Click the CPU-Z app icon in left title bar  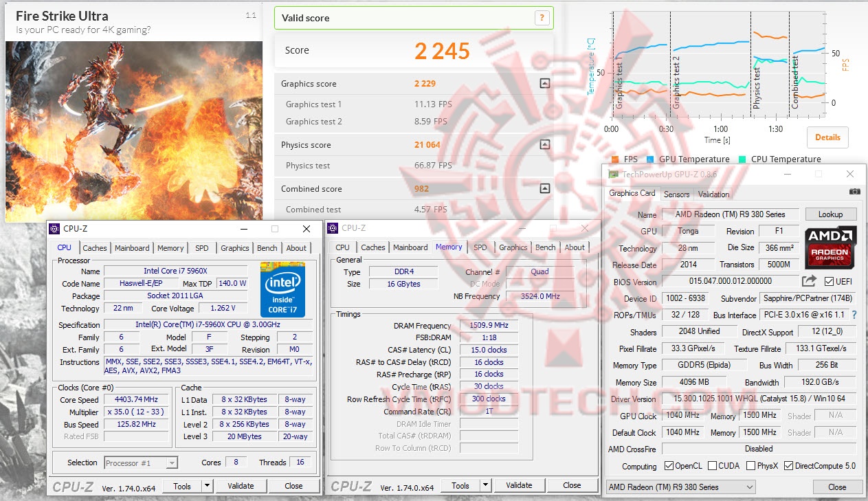pos(55,229)
